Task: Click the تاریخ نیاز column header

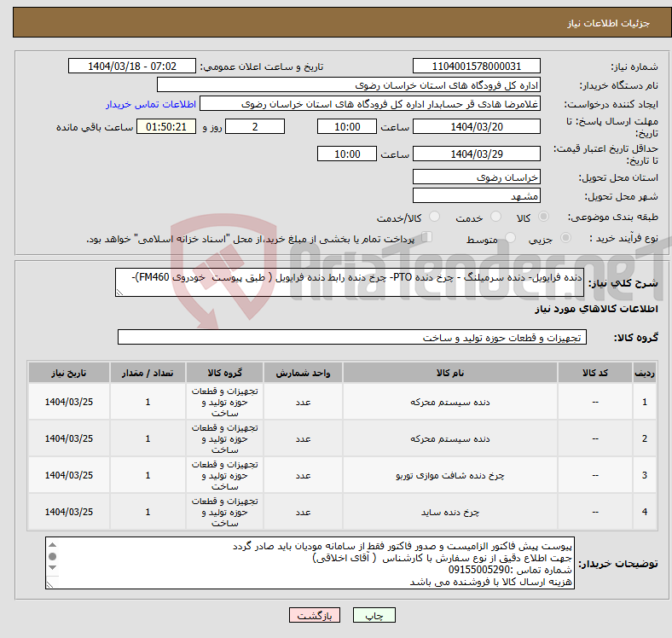Action: [x=69, y=373]
